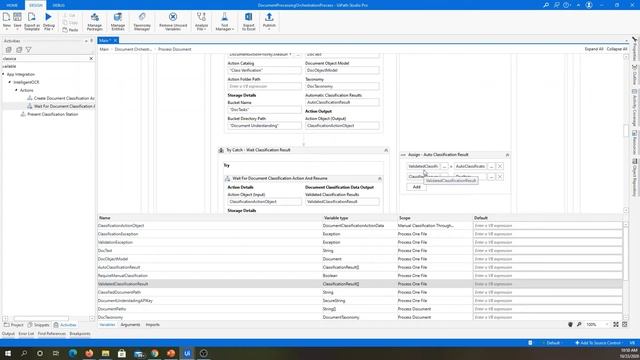Click Expand All icon in Activities panel
640x360 pixels.
9,50
